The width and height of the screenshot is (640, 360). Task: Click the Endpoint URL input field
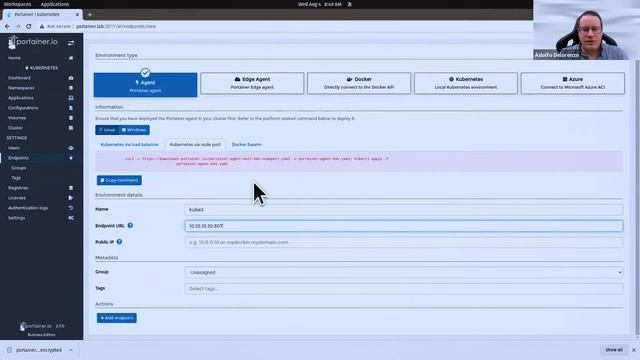click(x=404, y=226)
